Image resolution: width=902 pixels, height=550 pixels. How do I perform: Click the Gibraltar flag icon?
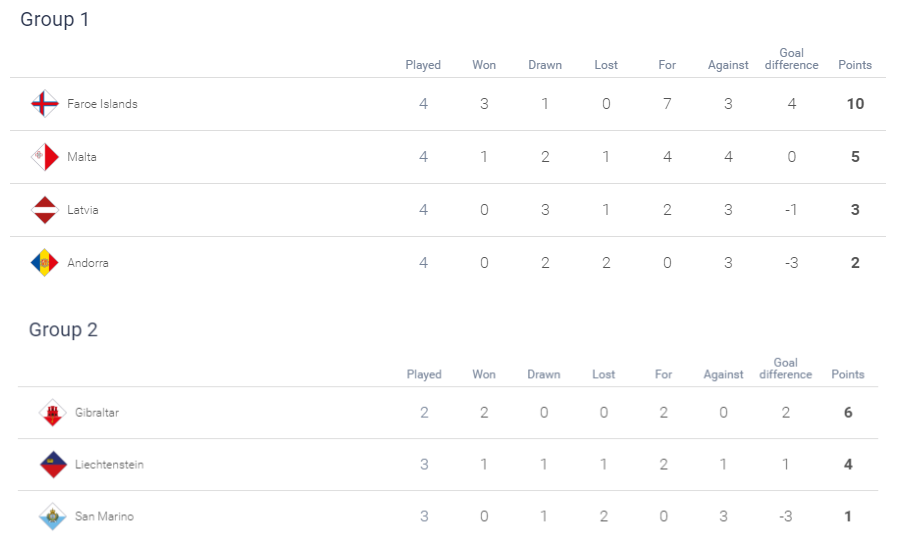click(x=52, y=412)
